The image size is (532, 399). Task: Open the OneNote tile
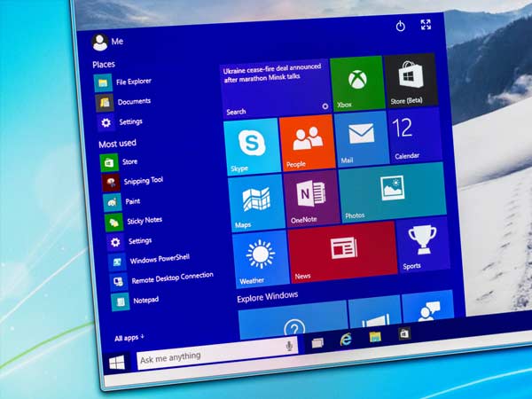coord(310,199)
